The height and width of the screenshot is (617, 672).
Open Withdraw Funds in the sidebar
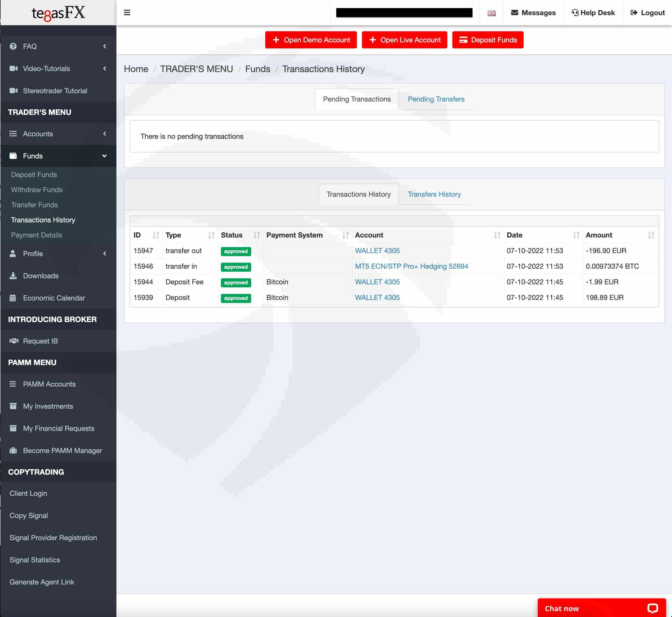[x=37, y=190]
